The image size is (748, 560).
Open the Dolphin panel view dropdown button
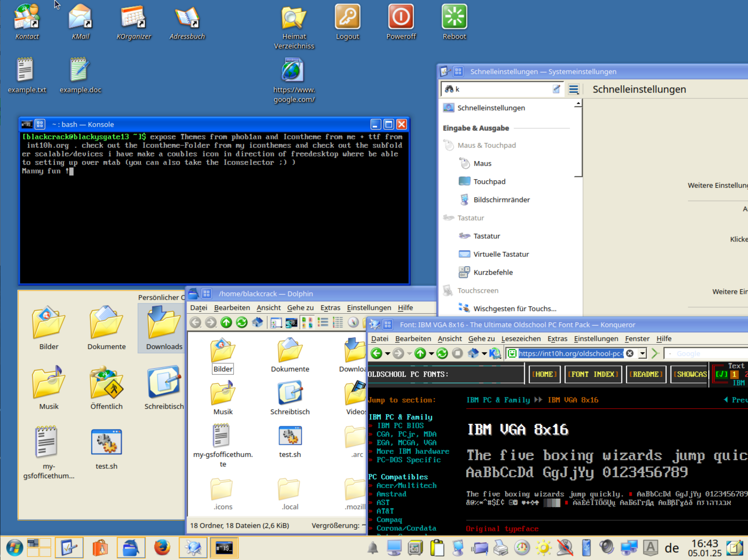tap(276, 323)
